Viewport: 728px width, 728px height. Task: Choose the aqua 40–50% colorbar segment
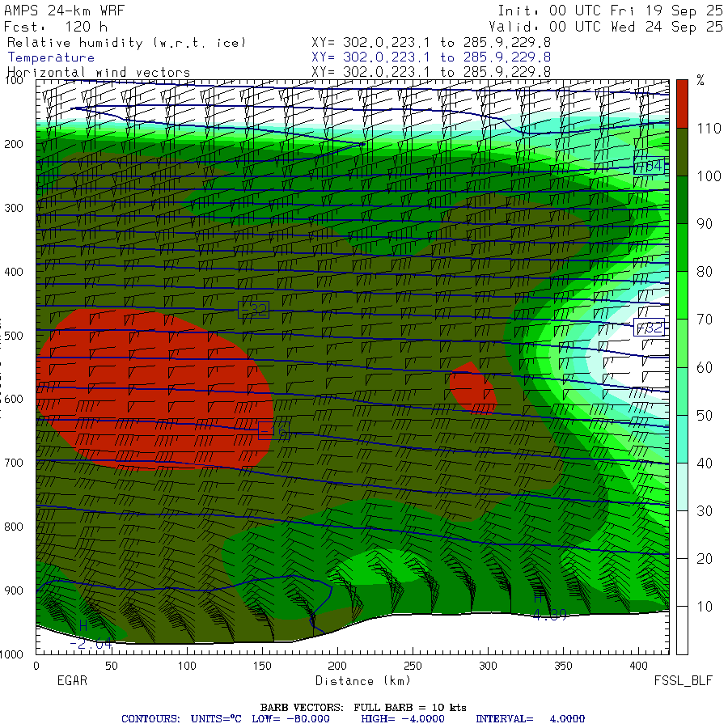point(682,438)
